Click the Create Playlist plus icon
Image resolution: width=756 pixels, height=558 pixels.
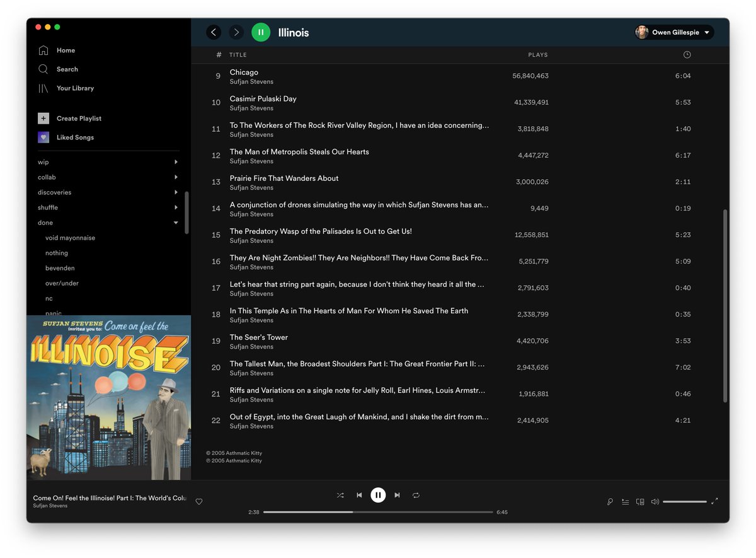(x=43, y=119)
